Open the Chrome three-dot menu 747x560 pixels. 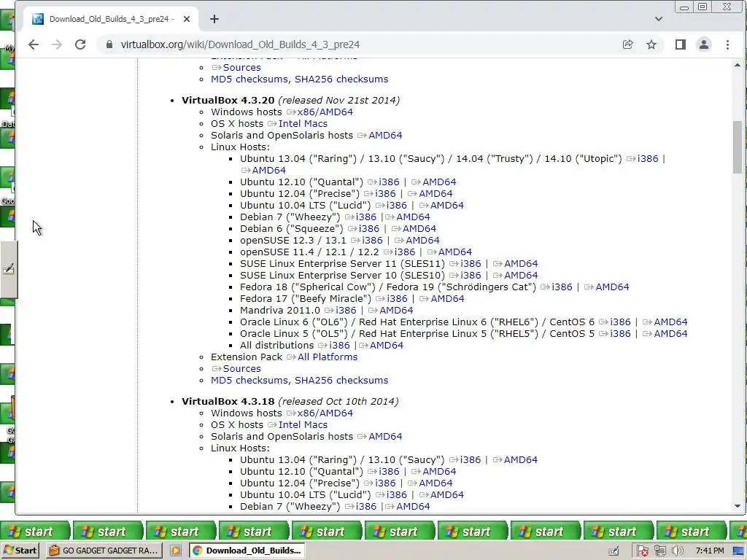coord(727,44)
